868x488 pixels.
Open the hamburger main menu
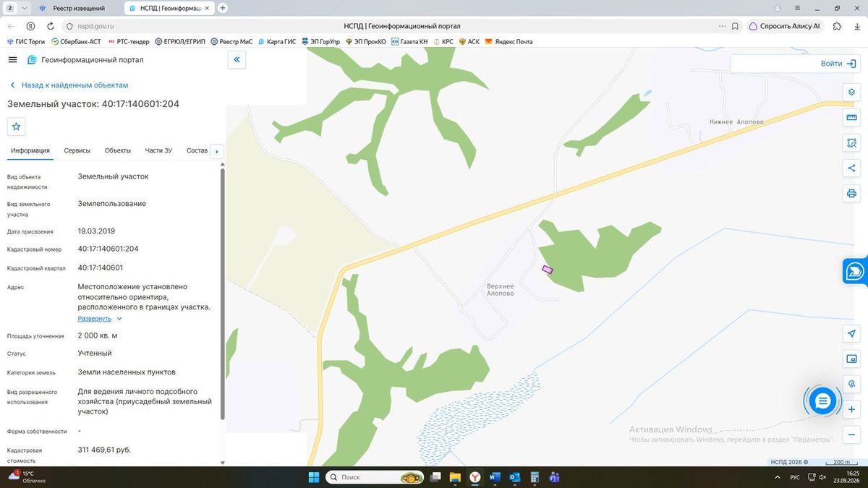tap(12, 60)
